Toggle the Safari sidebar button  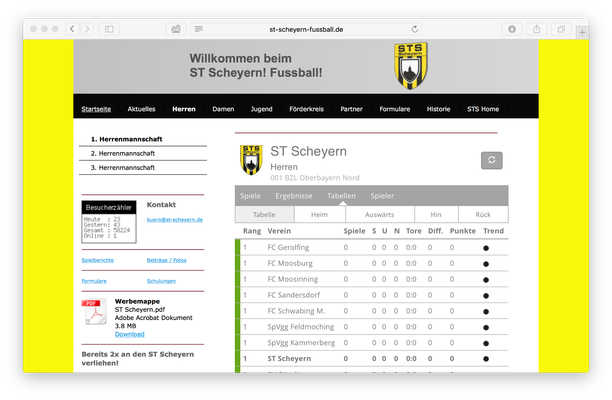click(109, 29)
